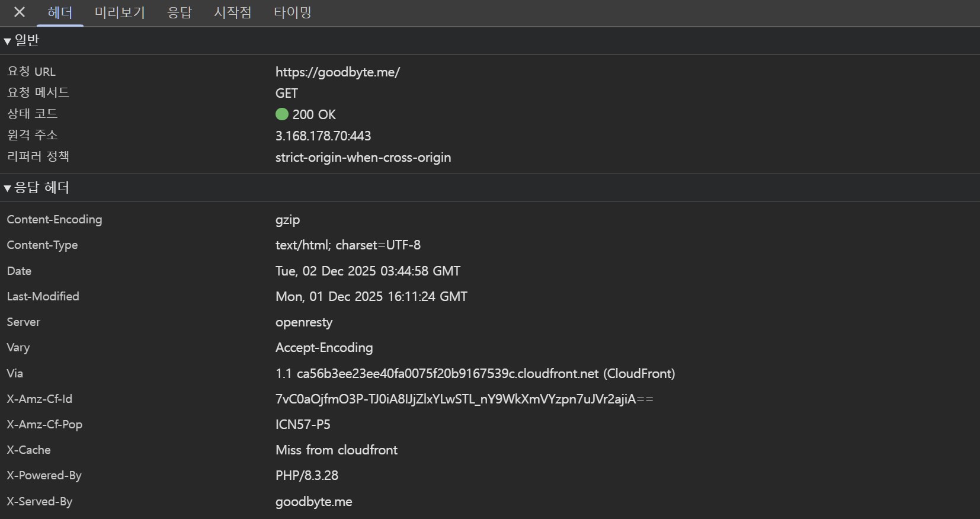Open the request URL https://goodbyte.me/
Viewport: 980px width, 519px height.
pos(338,72)
